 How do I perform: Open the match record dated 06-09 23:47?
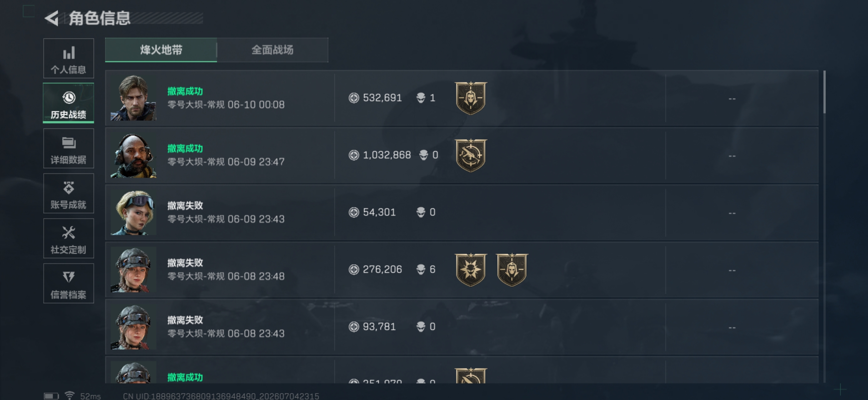462,155
